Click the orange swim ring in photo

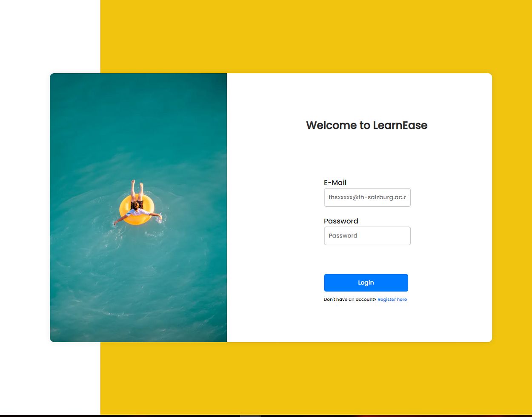coord(135,210)
